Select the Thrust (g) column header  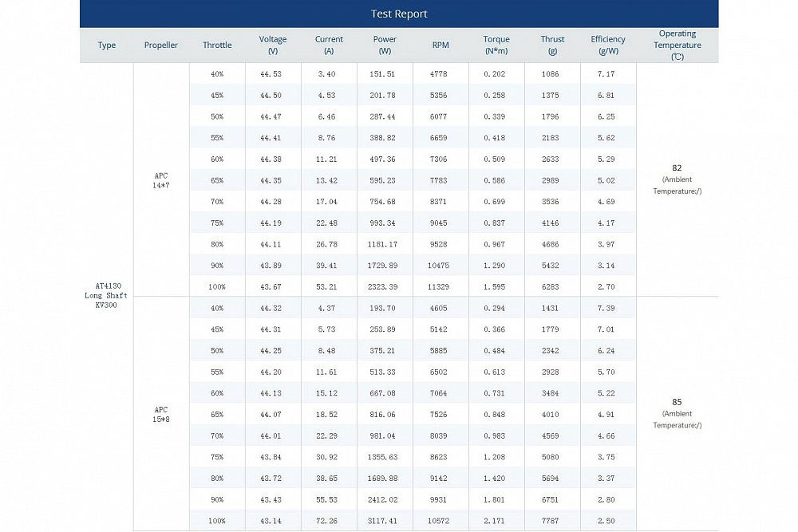click(552, 45)
